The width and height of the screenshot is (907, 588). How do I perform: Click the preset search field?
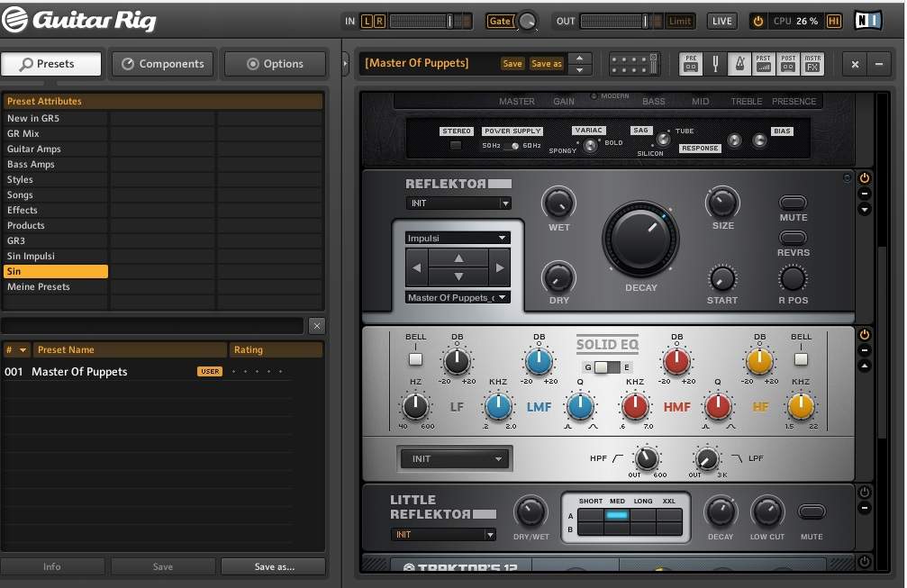153,326
